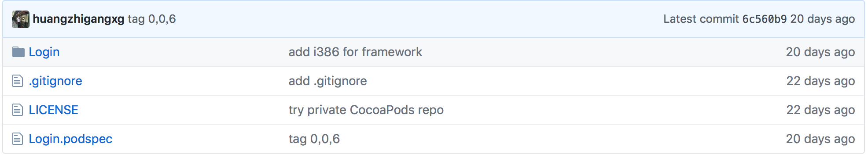This screenshot has width=868, height=158.
Task: Click the huangzhigangxg user avatar
Action: pyautogui.click(x=21, y=19)
